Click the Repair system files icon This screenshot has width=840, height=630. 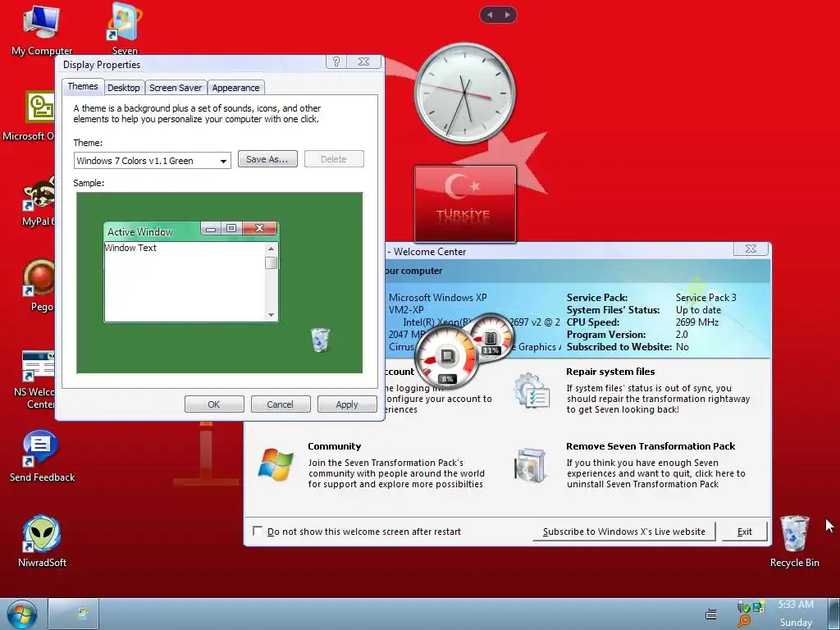coord(532,391)
